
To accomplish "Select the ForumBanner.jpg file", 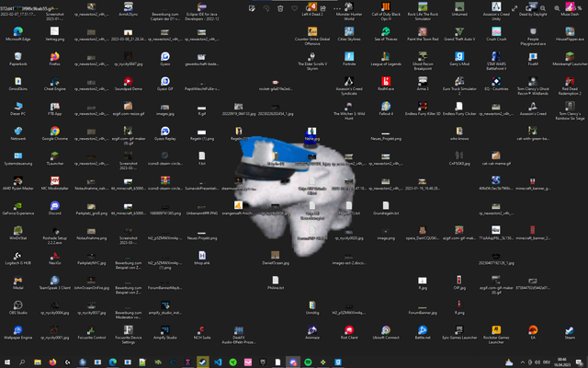I will [423, 310].
